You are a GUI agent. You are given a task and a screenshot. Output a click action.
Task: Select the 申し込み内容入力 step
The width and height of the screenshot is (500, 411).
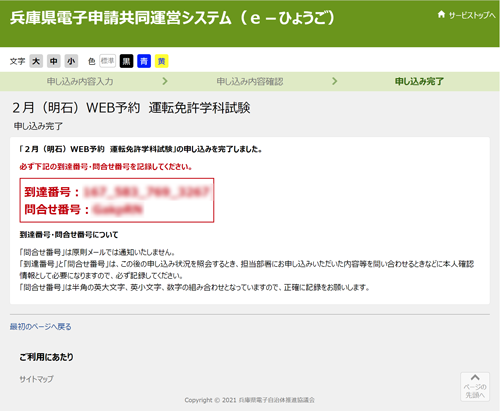[80, 81]
